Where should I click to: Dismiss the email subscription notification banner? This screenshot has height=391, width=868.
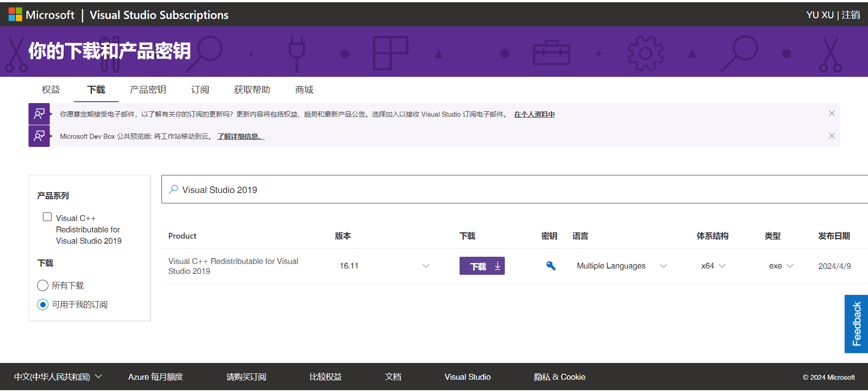pos(831,113)
